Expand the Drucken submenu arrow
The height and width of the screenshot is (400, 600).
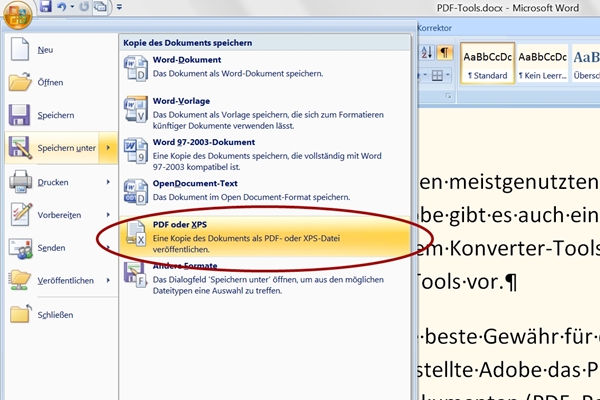coord(108,182)
